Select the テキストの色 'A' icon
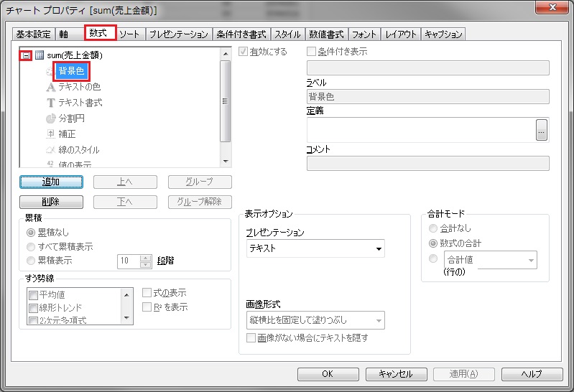This screenshot has height=392, width=574. pyautogui.click(x=50, y=87)
